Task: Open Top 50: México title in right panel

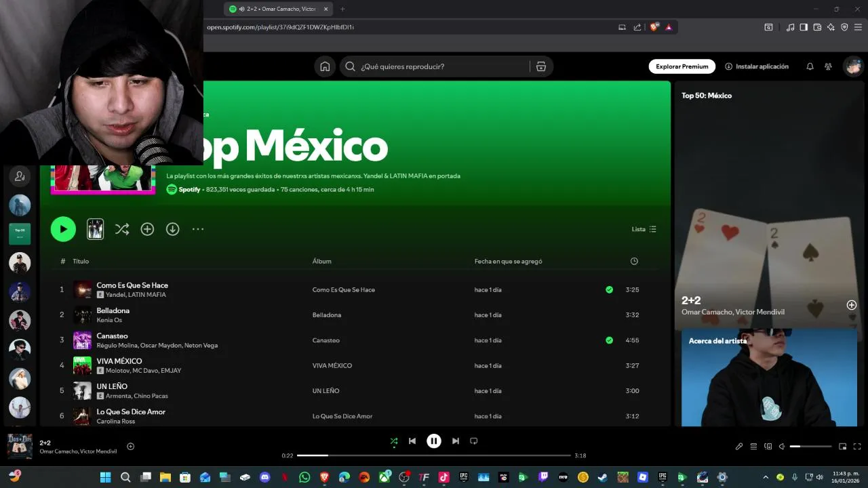Action: [707, 96]
